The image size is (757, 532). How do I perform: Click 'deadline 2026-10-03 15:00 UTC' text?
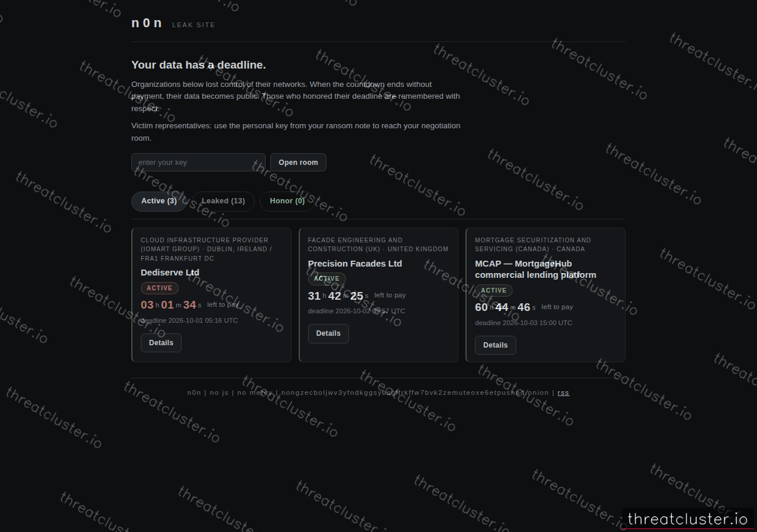coord(523,323)
